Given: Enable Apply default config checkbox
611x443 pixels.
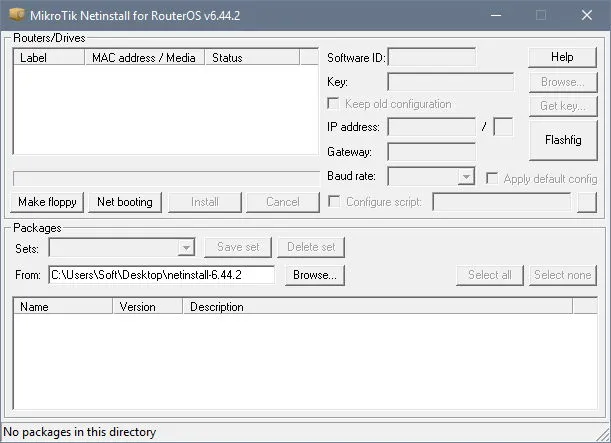Looking at the screenshot, I should (492, 178).
